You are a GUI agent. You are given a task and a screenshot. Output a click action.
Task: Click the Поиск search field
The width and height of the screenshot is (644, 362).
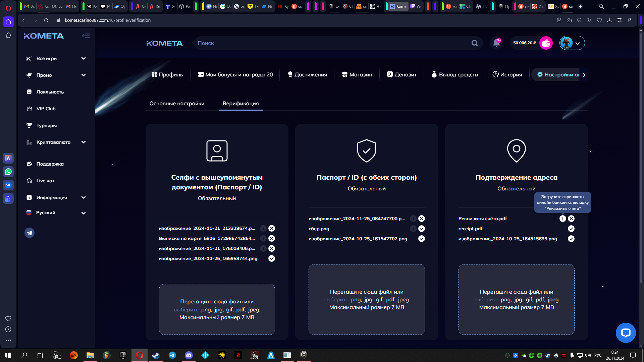point(332,43)
